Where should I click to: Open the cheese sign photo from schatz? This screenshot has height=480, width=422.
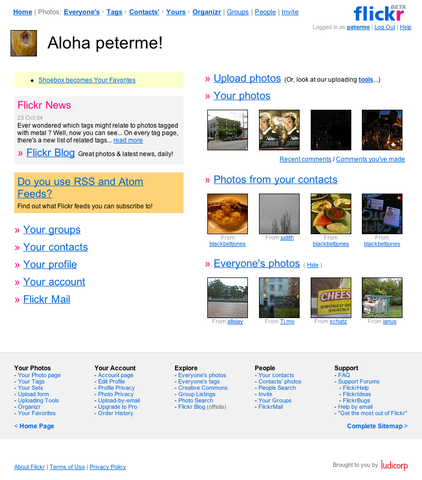tap(331, 298)
